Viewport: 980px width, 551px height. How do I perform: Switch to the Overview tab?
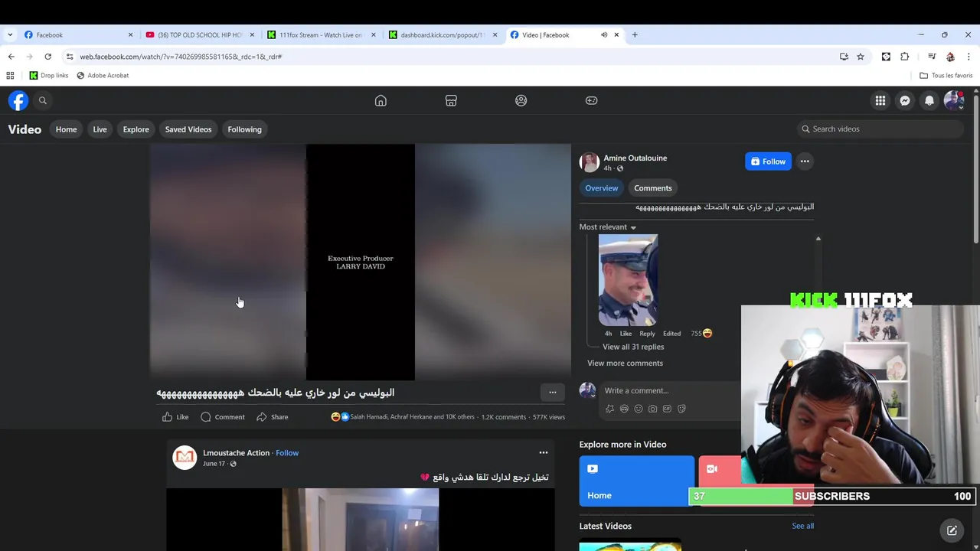[x=601, y=188]
